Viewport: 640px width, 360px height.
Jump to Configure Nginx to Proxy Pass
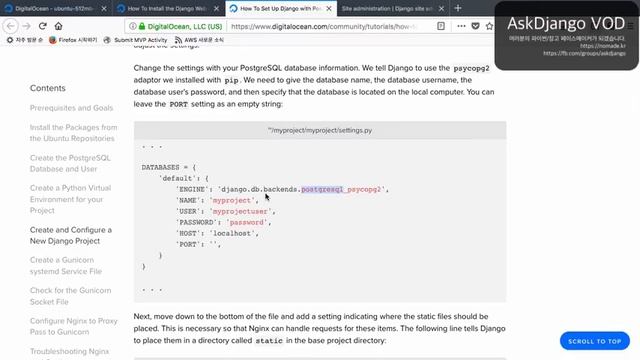pyautogui.click(x=73, y=327)
